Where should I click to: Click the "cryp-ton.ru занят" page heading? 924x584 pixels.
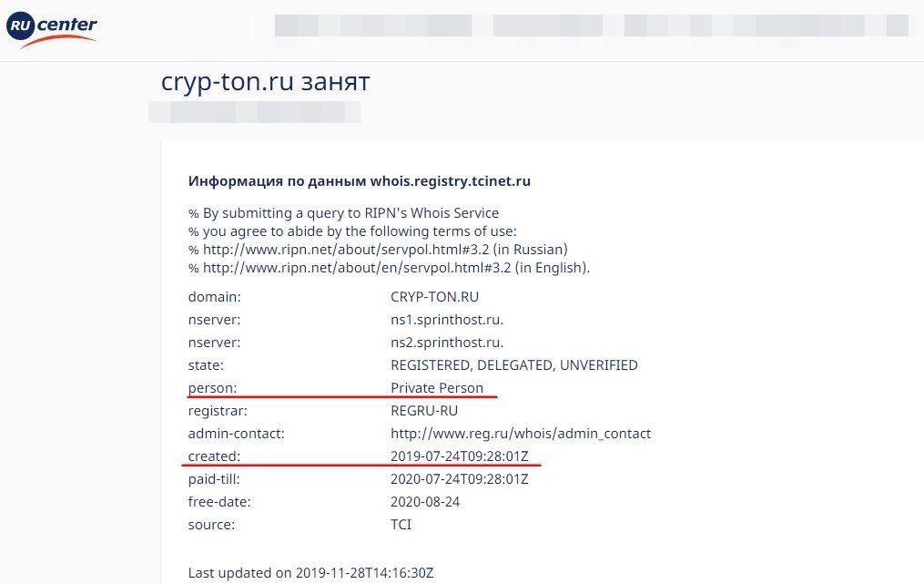coord(265,82)
